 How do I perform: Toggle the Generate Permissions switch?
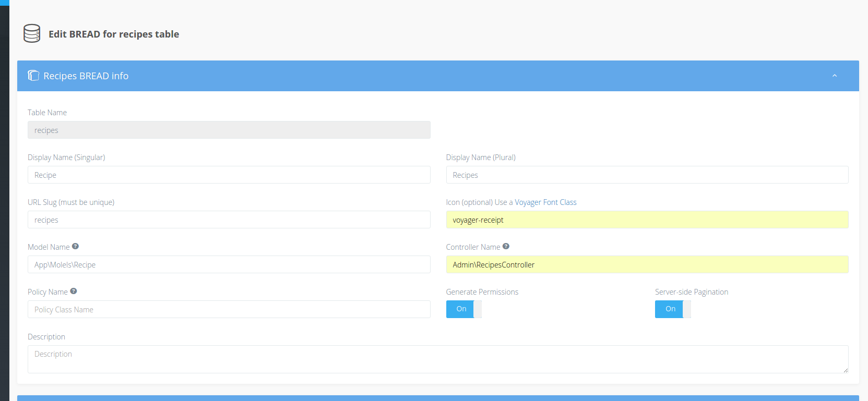tap(464, 309)
